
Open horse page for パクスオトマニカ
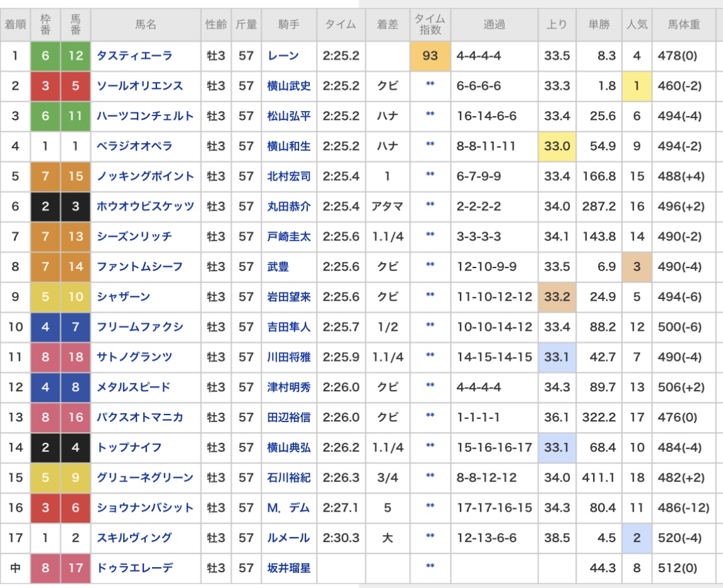coord(139,418)
